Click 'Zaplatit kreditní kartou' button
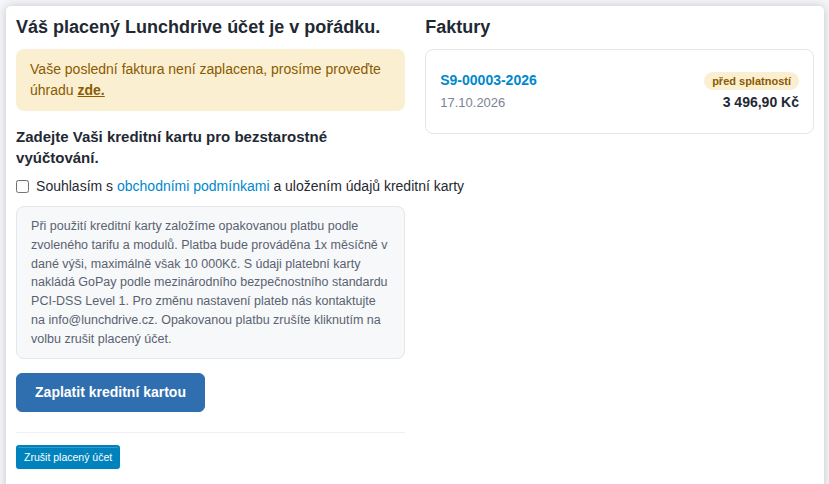The image size is (829, 484). (110, 392)
